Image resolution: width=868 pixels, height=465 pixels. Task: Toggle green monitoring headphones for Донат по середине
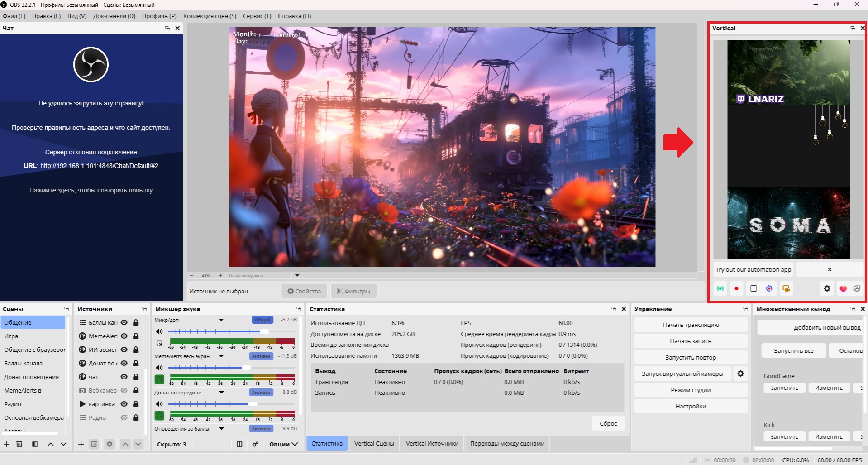click(x=159, y=416)
